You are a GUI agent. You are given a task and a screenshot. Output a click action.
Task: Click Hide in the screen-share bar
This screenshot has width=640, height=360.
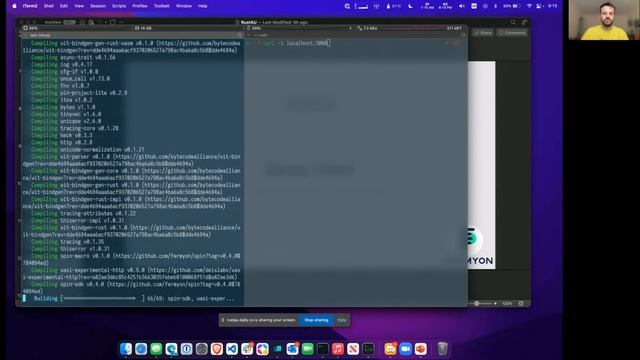(x=342, y=320)
